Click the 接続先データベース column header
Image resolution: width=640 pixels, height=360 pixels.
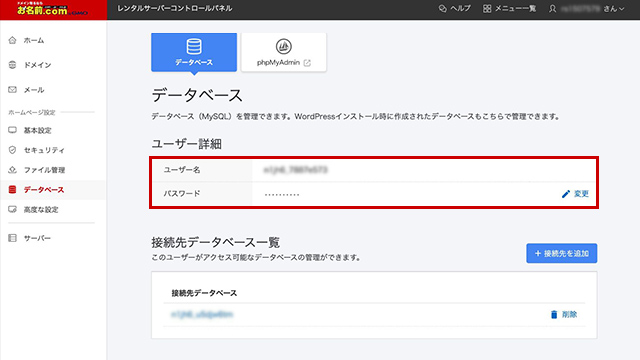tap(204, 293)
